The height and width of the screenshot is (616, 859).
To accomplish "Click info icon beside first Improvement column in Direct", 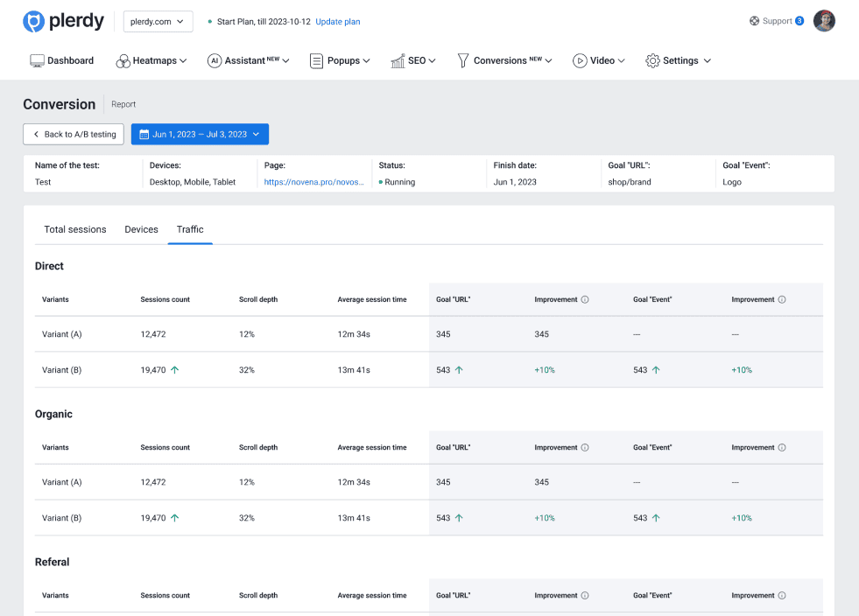I will 585,299.
